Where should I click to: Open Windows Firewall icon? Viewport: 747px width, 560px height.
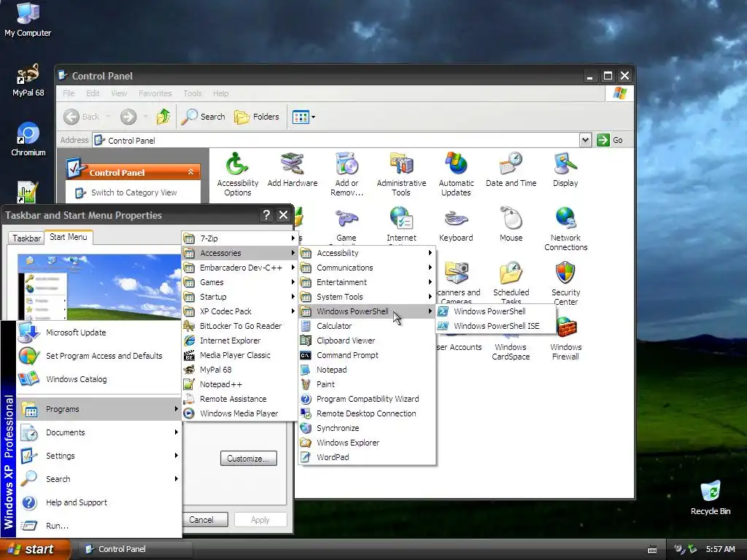coord(565,339)
